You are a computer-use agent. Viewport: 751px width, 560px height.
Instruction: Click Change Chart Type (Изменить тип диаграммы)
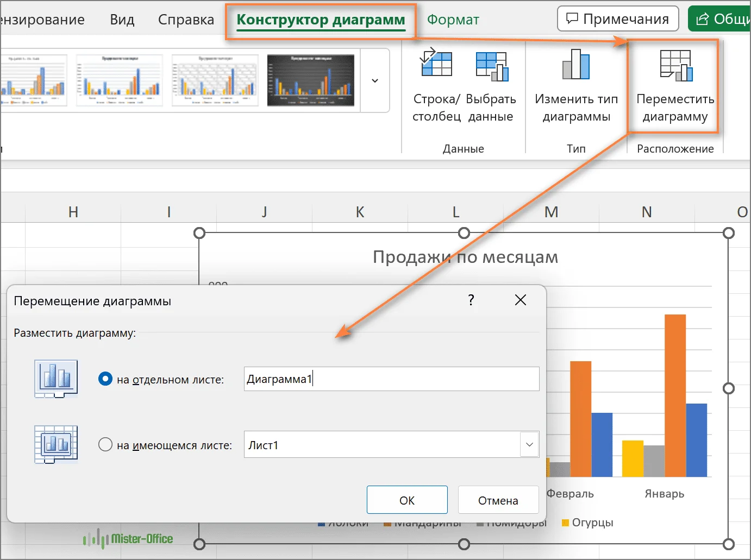pyautogui.click(x=576, y=65)
